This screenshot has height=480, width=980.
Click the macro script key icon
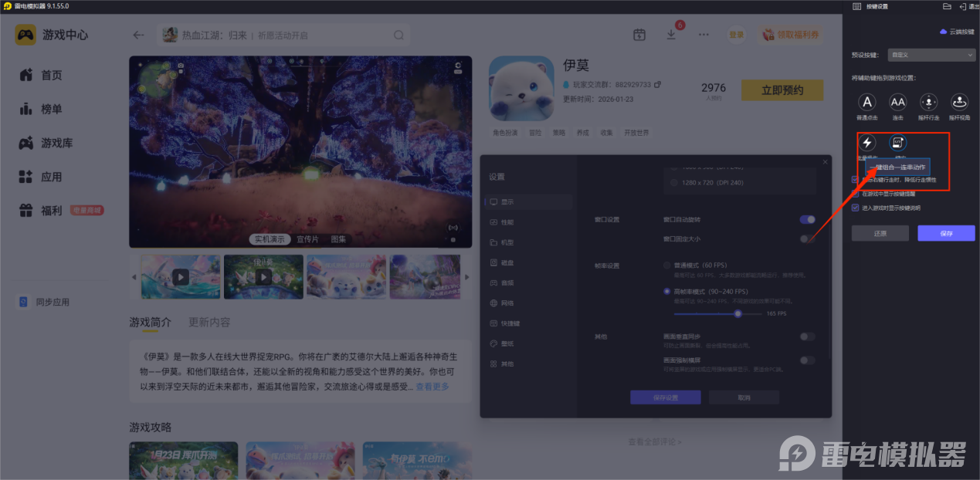click(897, 143)
